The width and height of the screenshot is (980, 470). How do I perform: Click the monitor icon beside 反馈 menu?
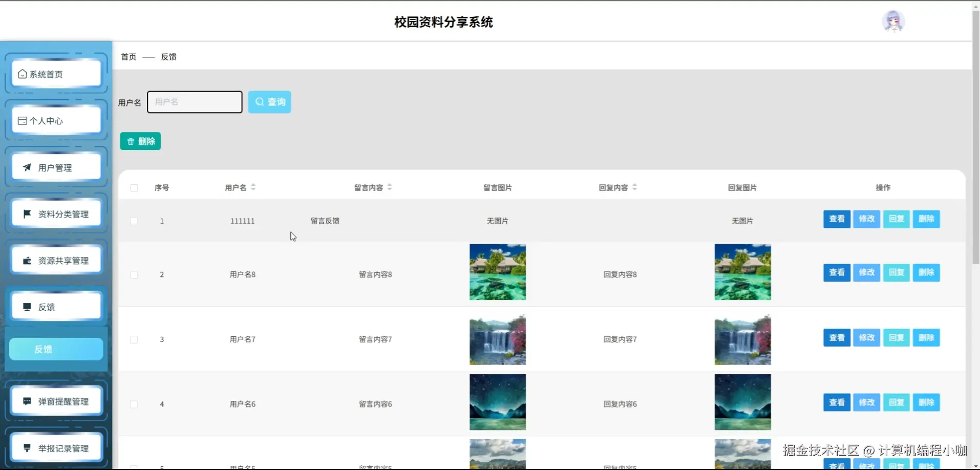27,307
